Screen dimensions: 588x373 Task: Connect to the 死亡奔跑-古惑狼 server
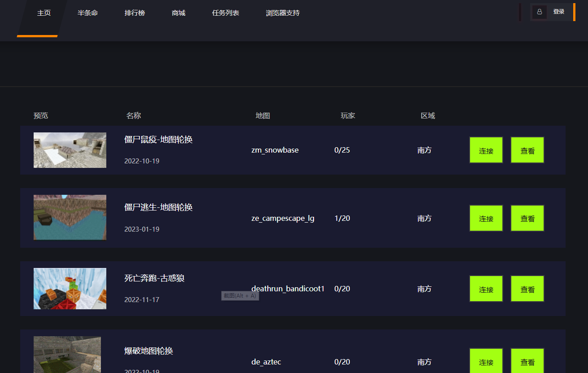[x=486, y=289]
